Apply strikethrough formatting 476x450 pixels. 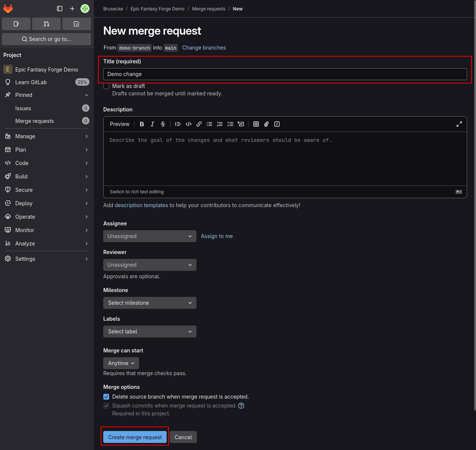tap(163, 124)
